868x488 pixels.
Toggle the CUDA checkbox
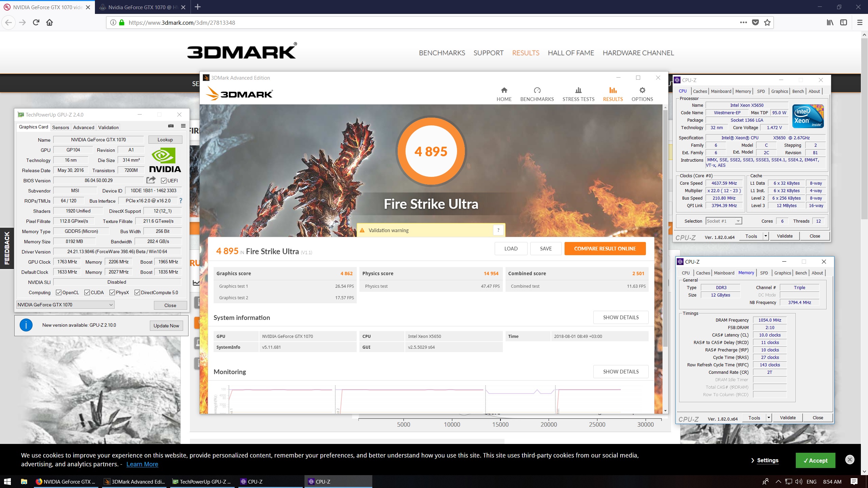pyautogui.click(x=87, y=292)
